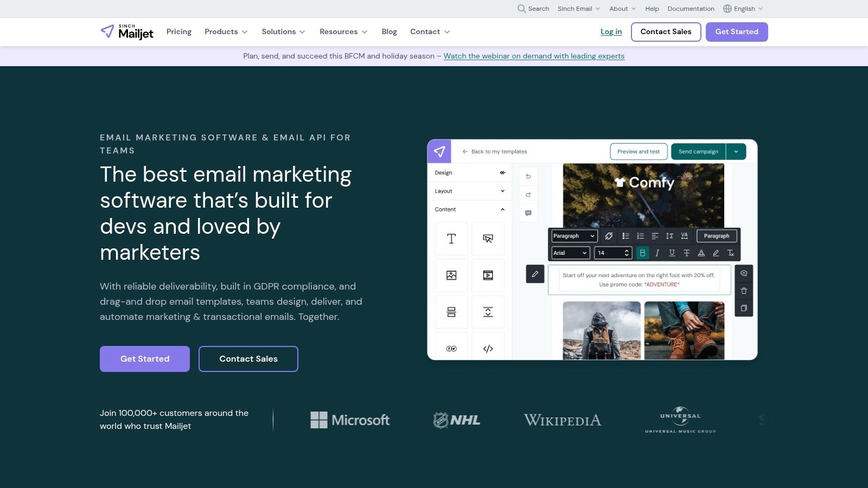Click the globe language icon
This screenshot has height=488, width=868.
[x=727, y=9]
